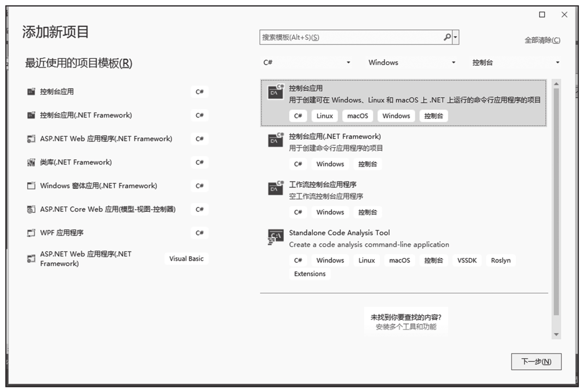Screen dimensions: 584x392
Task: Click the recent C# ASP.NET Web 应用程序 icon
Action: click(x=31, y=139)
